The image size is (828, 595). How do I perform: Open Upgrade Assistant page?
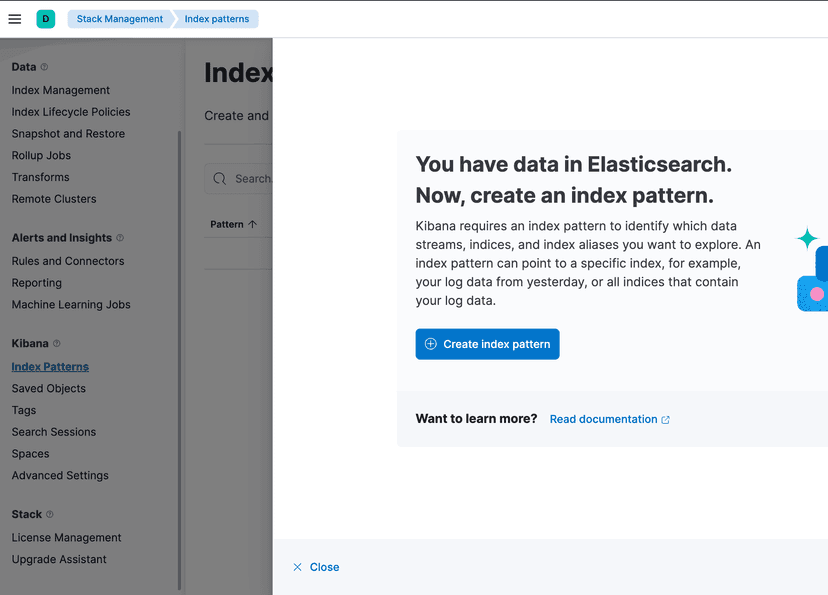point(59,559)
